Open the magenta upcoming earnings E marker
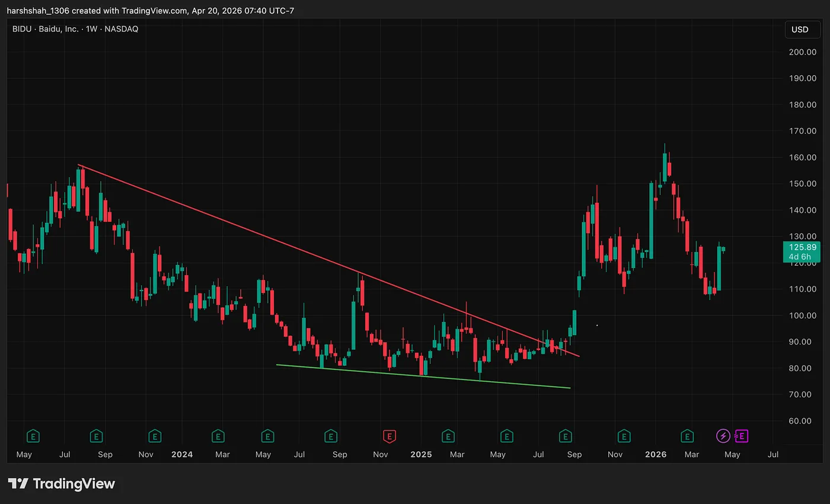The height and width of the screenshot is (504, 830). click(742, 436)
